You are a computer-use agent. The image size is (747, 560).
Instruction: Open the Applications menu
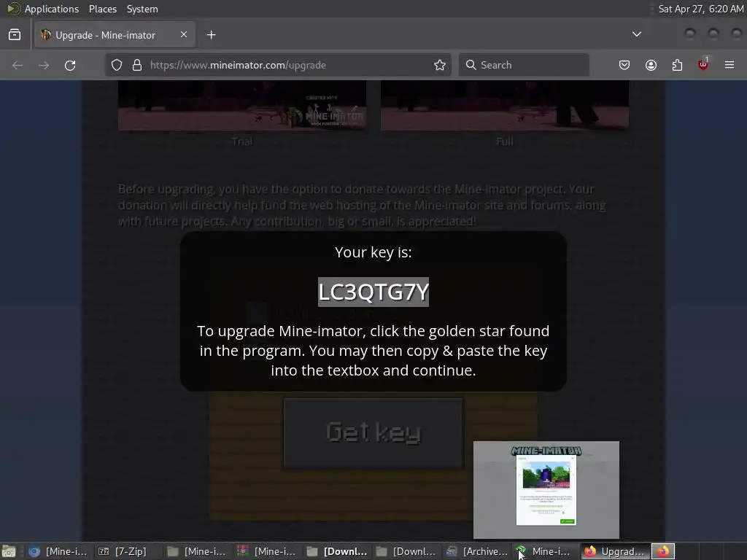point(43,9)
